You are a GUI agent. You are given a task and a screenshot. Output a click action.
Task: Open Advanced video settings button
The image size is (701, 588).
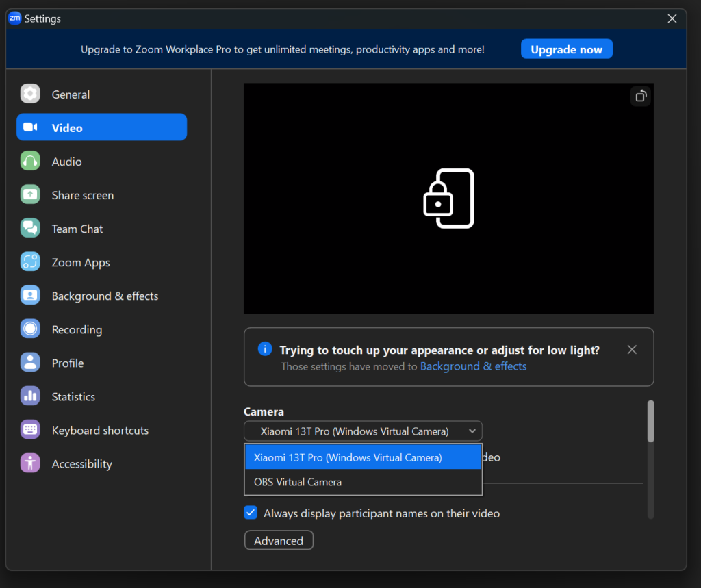(x=279, y=541)
